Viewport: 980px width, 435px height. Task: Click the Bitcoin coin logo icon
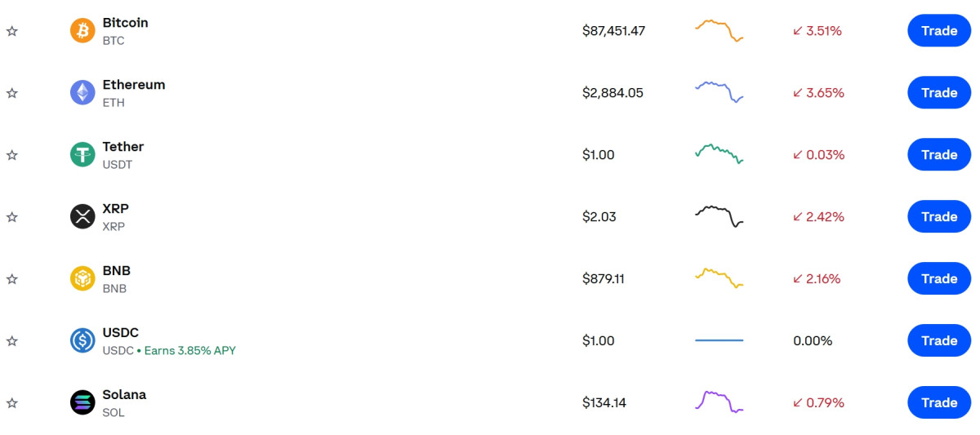(x=82, y=31)
